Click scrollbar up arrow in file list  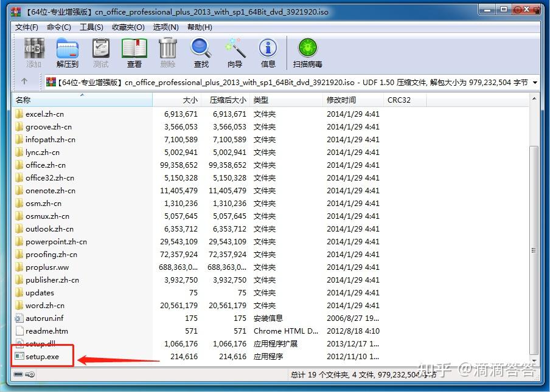pos(534,99)
